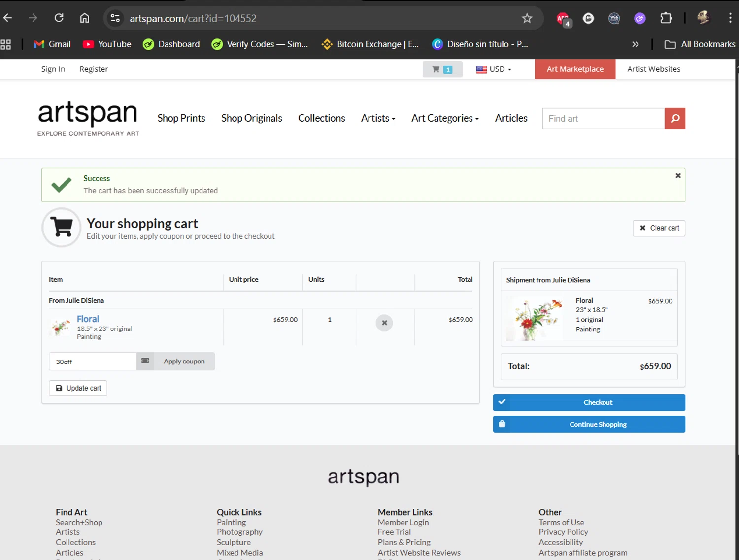Remove Floral item with the round x button
739x560 pixels.
(384, 323)
